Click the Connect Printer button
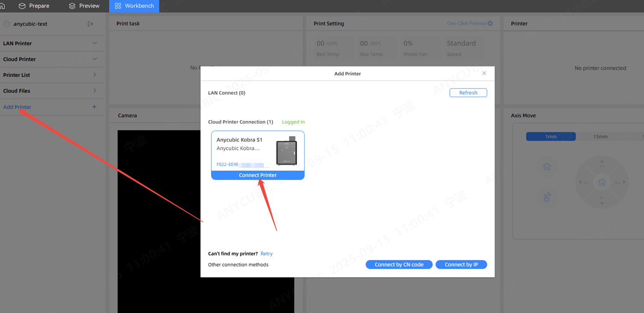644x313 pixels. tap(258, 175)
